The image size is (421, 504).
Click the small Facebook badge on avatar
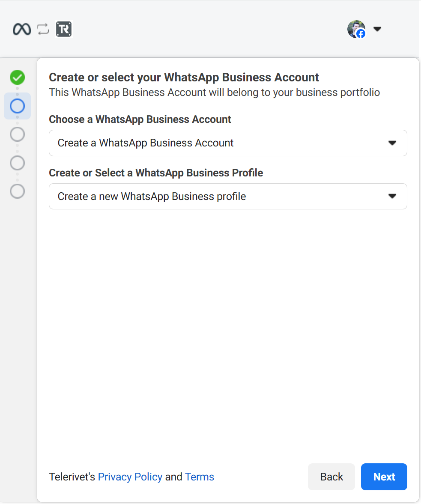[361, 34]
